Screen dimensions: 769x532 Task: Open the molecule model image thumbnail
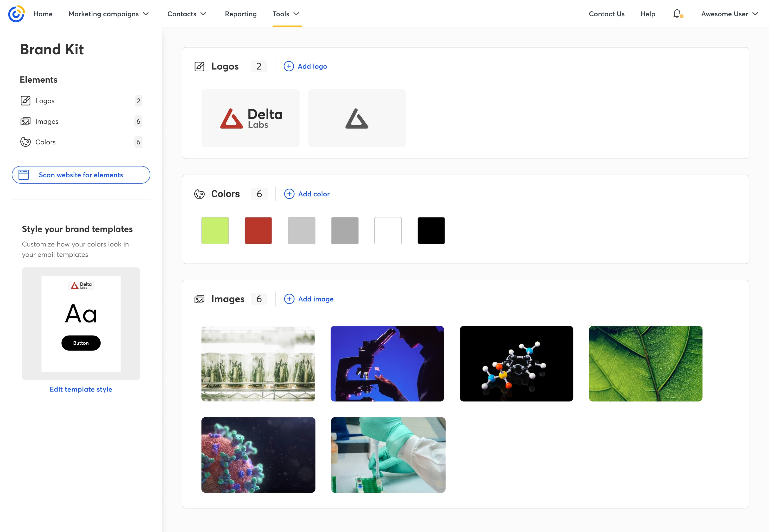click(x=517, y=364)
